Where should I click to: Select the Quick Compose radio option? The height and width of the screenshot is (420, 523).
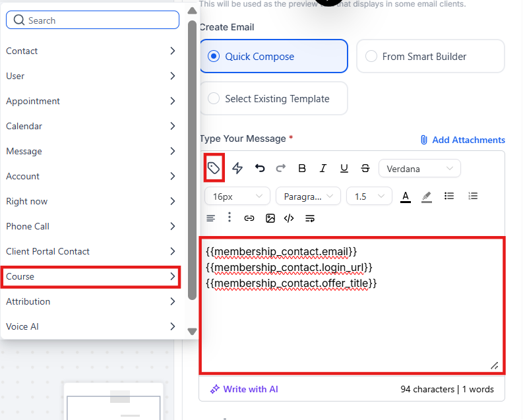[x=214, y=56]
